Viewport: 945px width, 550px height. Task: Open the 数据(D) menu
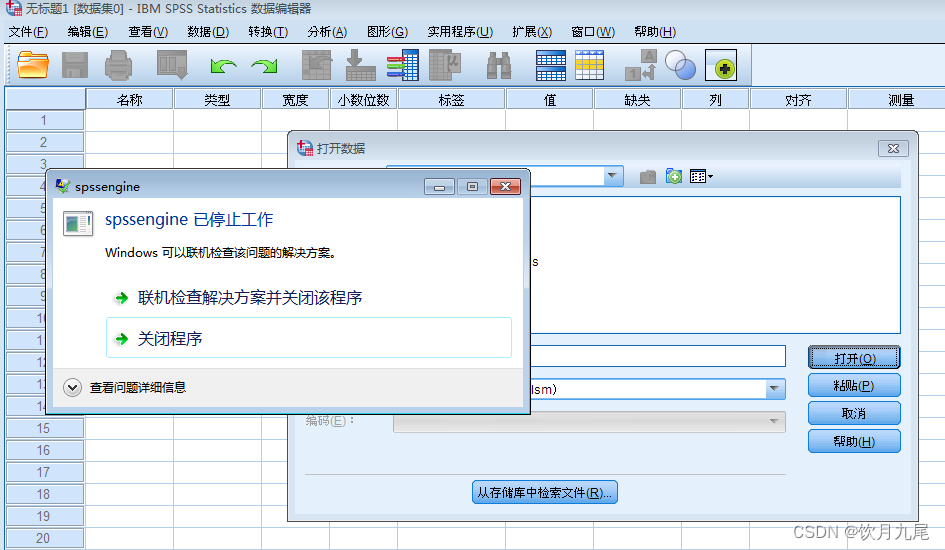(208, 31)
